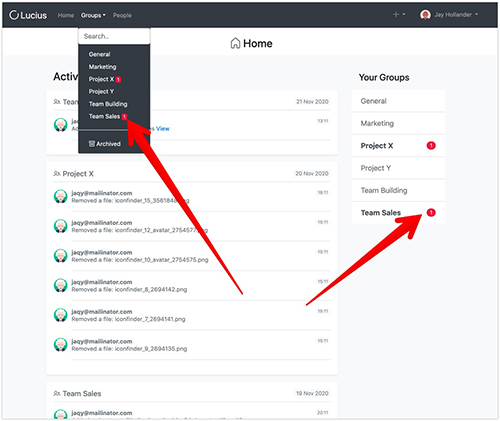Click the 20 Nov 2020 date label
500x421 pixels.
tap(312, 173)
